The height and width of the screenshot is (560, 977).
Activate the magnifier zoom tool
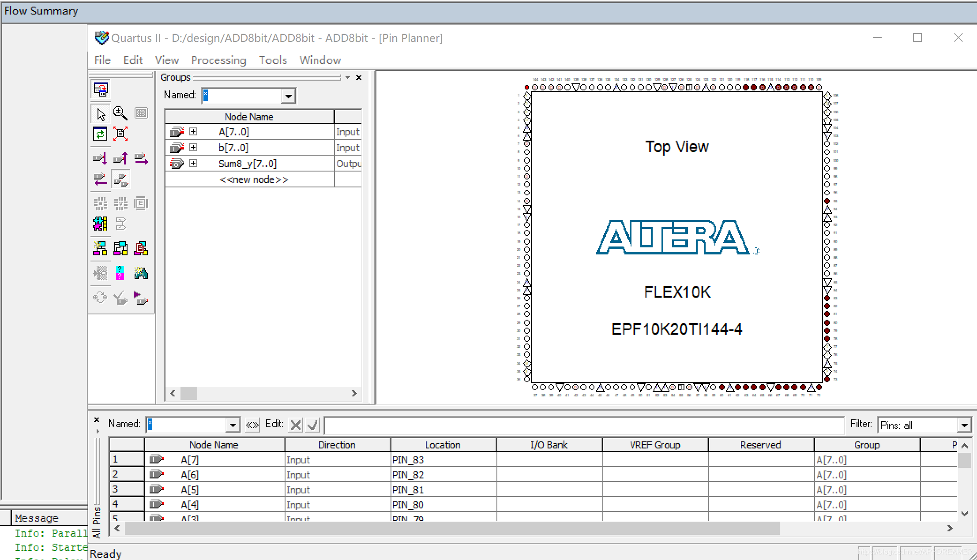pos(120,114)
